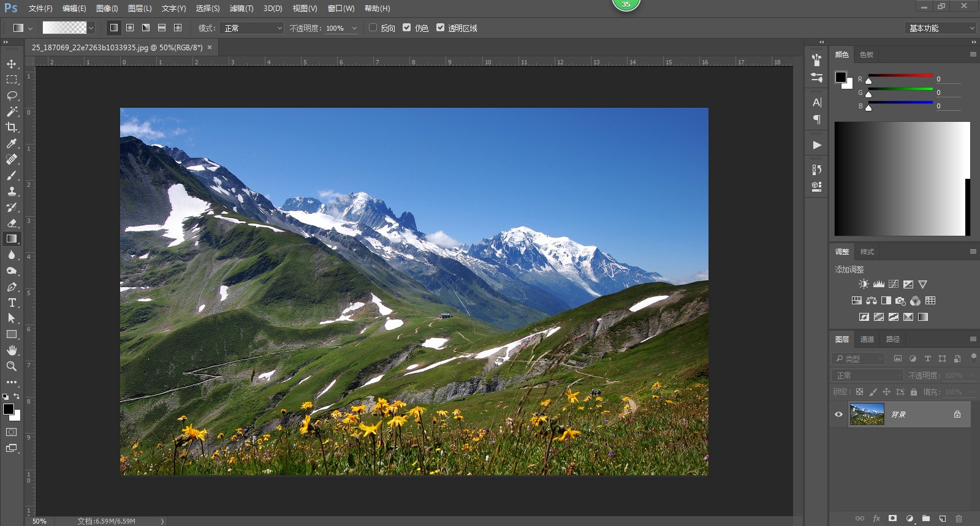This screenshot has height=526, width=980.
Task: Click the red R channel slider
Action: 900,77
